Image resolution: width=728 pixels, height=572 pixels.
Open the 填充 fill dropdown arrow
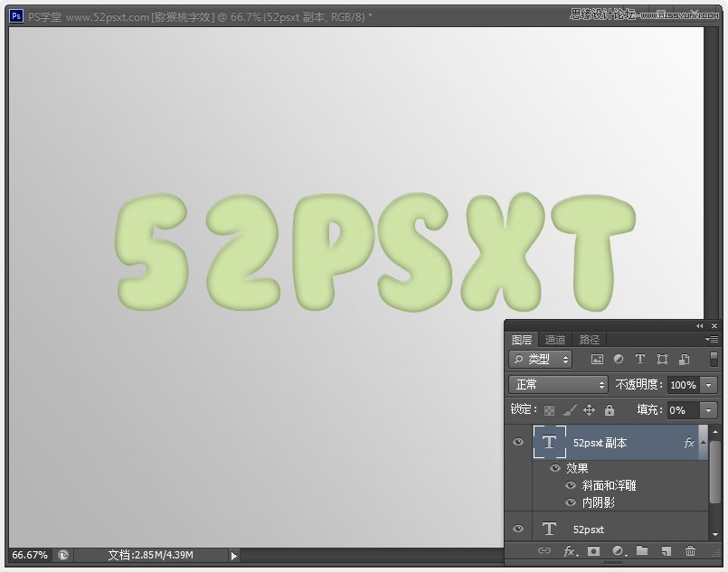point(708,410)
